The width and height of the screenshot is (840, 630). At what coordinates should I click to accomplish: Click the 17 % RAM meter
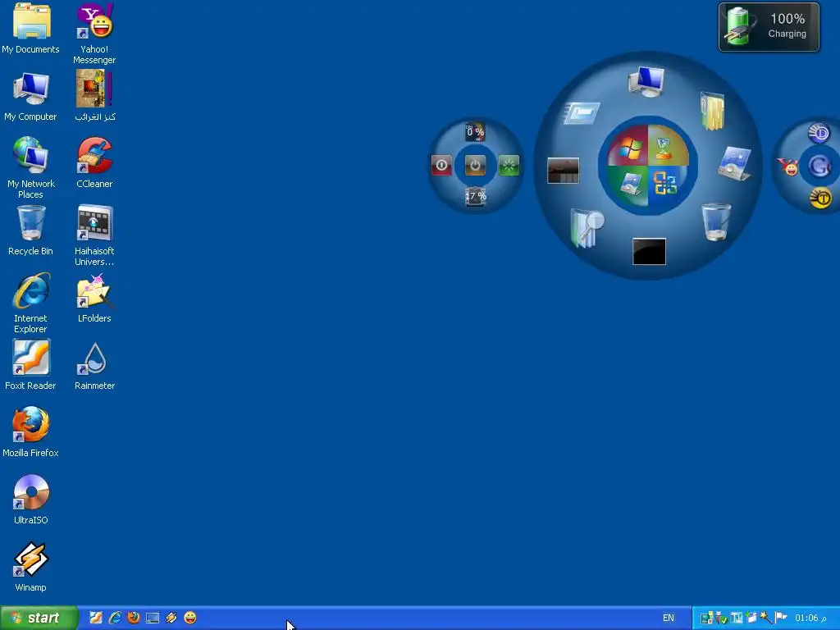pyautogui.click(x=476, y=197)
